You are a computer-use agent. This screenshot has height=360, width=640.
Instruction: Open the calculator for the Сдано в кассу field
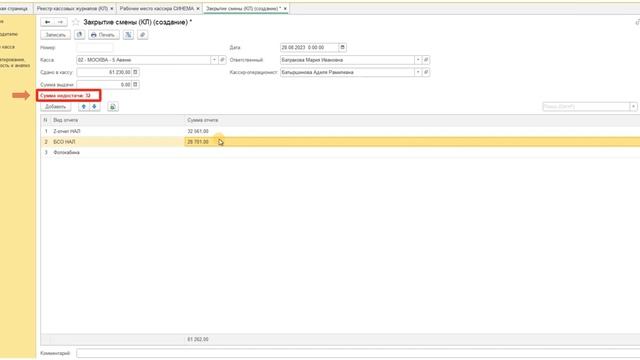(136, 72)
